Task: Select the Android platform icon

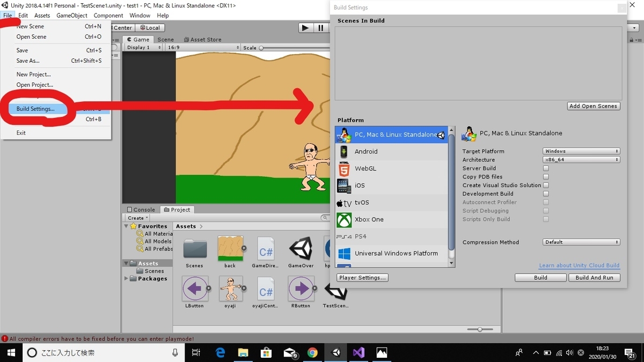Action: point(343,152)
